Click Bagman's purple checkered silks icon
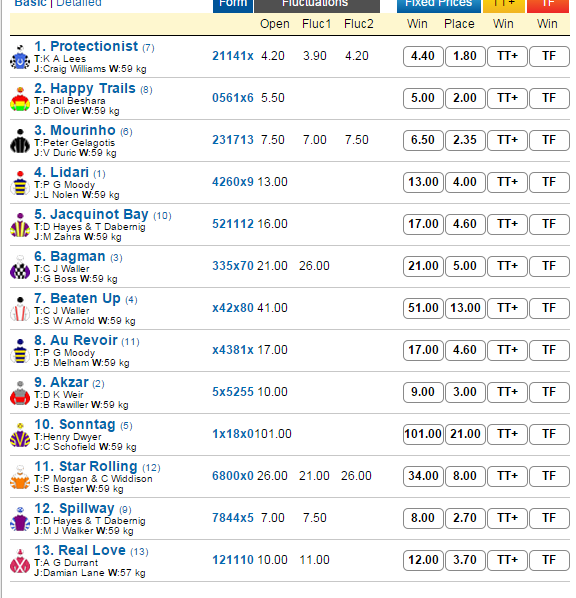This screenshot has height=598, width=576. [x=20, y=267]
